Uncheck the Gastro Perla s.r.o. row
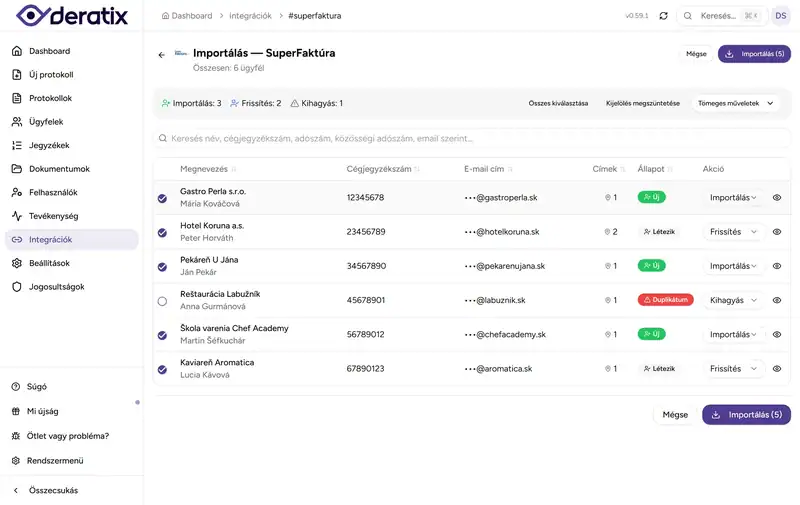This screenshot has height=505, width=800. click(162, 198)
